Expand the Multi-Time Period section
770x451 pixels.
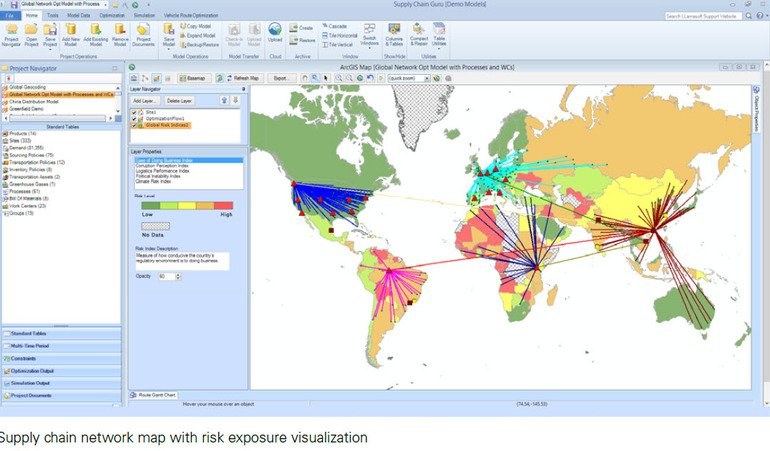pos(61,346)
